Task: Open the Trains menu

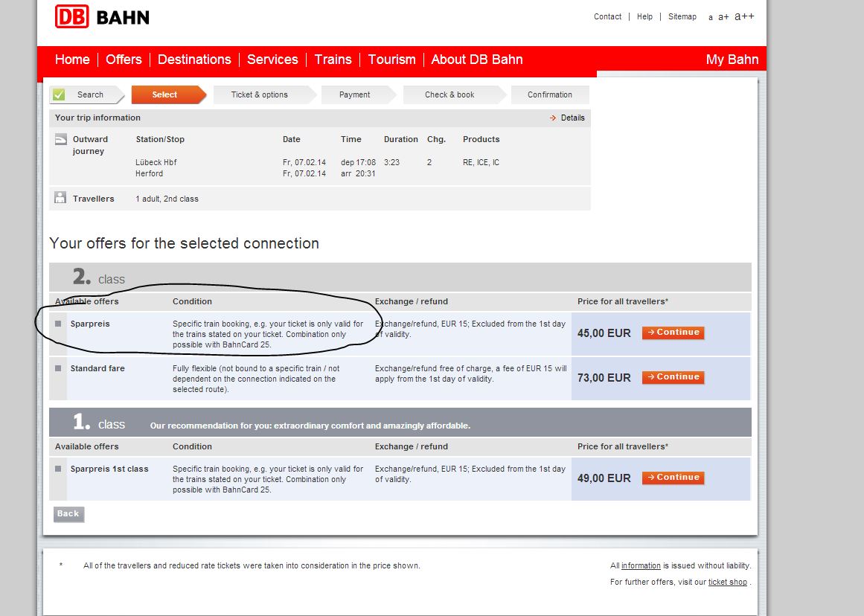Action: click(333, 60)
